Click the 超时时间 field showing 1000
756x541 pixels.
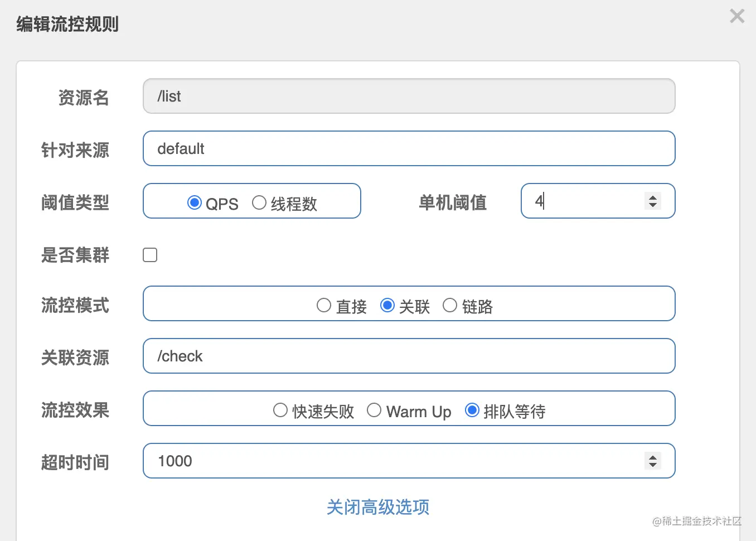click(390, 461)
